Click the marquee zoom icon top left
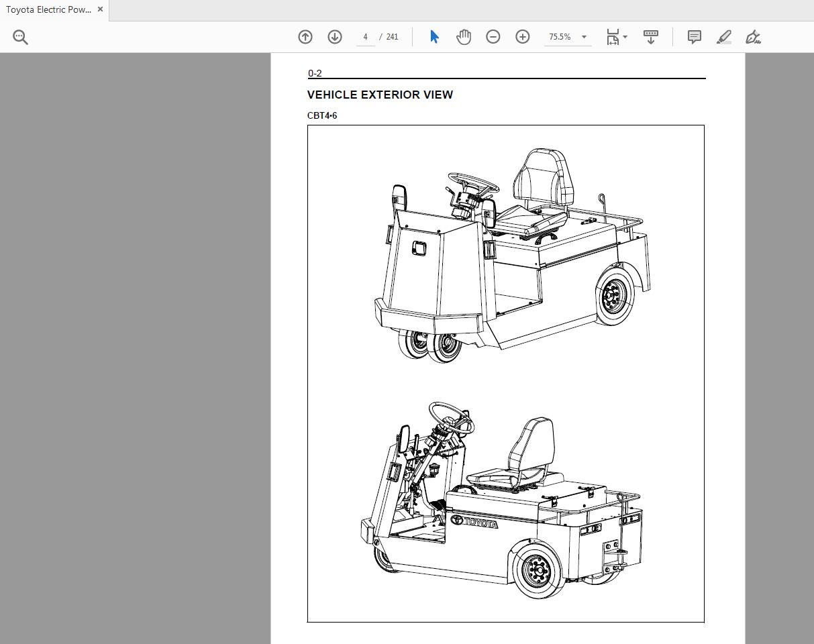This screenshot has width=814, height=644. pyautogui.click(x=19, y=37)
